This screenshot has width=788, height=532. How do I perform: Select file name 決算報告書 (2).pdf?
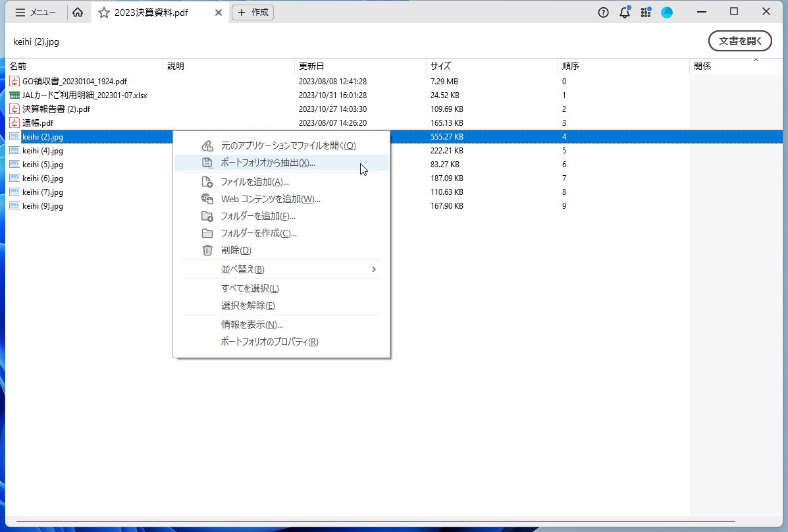click(x=56, y=109)
